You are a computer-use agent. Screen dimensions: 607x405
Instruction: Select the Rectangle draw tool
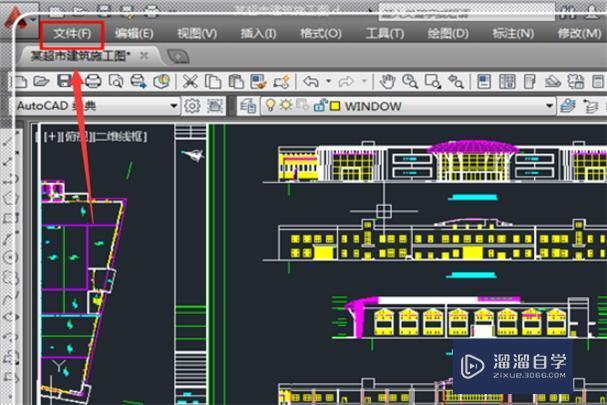[x=10, y=219]
